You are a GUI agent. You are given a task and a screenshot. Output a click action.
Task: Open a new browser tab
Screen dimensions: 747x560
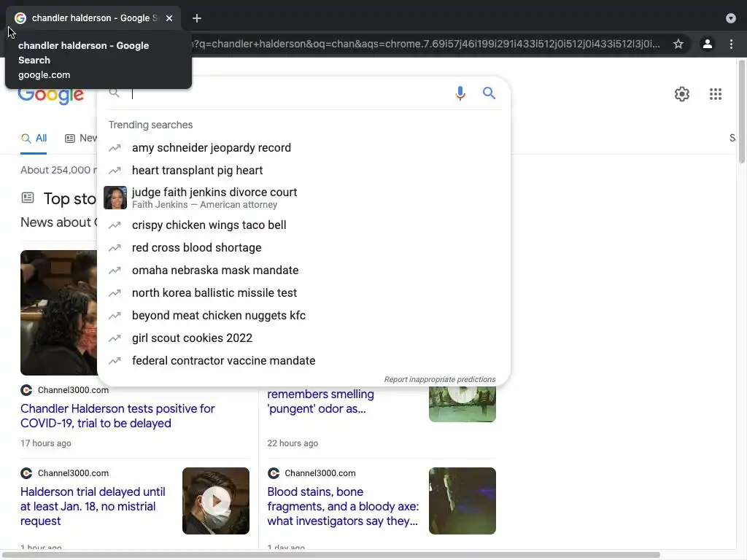click(x=197, y=18)
